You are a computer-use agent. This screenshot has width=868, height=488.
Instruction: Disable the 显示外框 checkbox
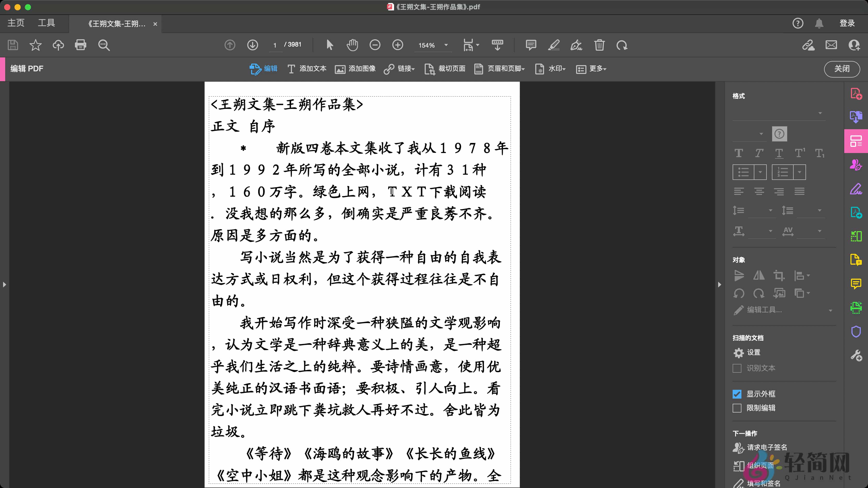(x=738, y=394)
